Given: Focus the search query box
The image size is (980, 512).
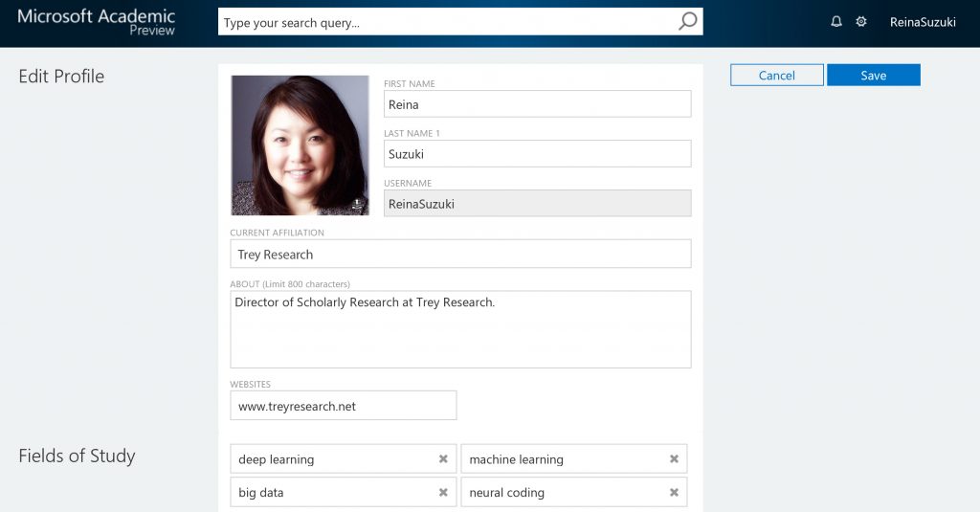Looking at the screenshot, I should [445, 22].
